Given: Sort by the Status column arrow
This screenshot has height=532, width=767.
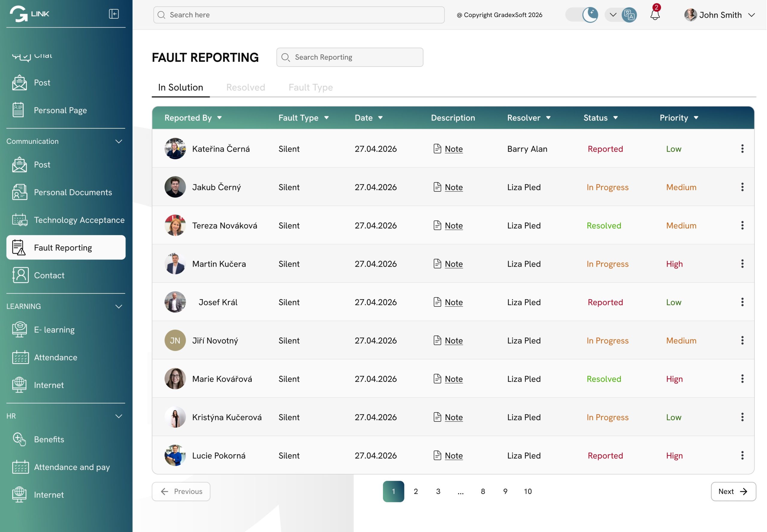Looking at the screenshot, I should click(x=615, y=118).
